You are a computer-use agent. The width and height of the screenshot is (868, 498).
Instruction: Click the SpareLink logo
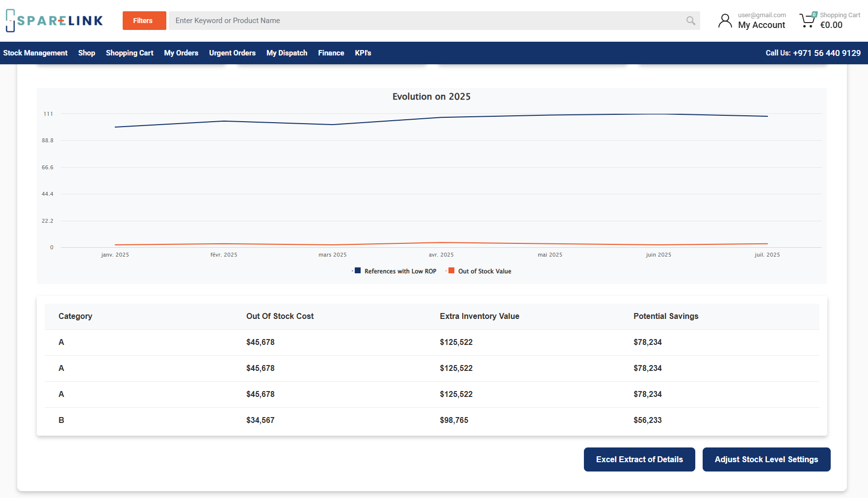coord(54,21)
